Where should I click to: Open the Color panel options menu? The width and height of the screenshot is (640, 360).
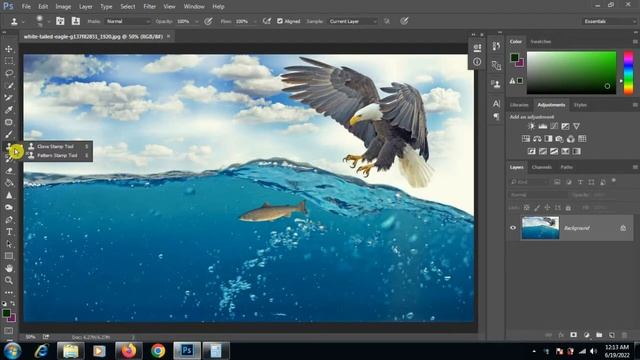[635, 42]
